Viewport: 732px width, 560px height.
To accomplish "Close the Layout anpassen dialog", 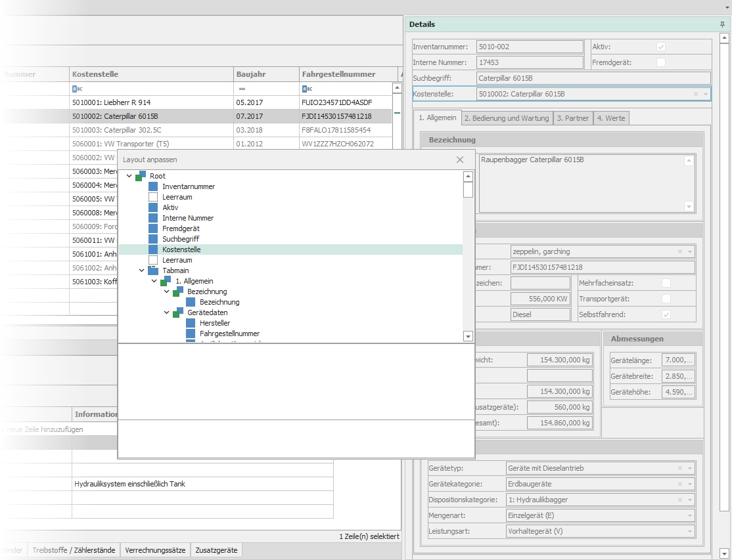I will 459,160.
